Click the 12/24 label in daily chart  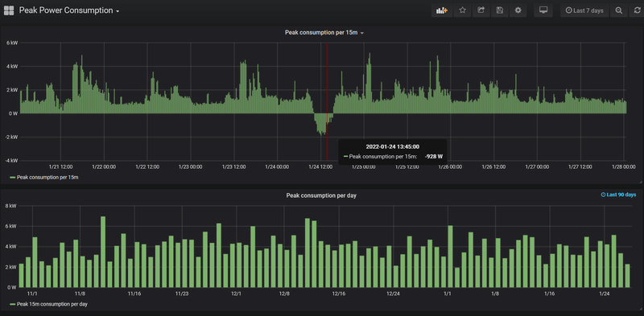click(x=393, y=293)
